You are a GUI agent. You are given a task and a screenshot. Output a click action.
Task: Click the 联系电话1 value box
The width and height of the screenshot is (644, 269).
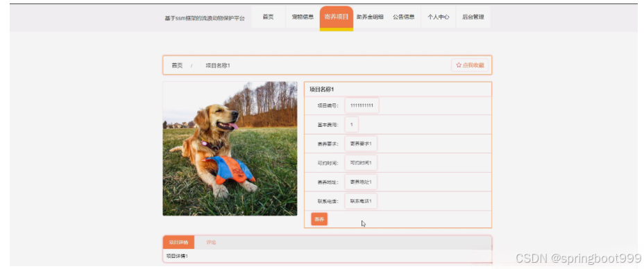[x=361, y=201]
